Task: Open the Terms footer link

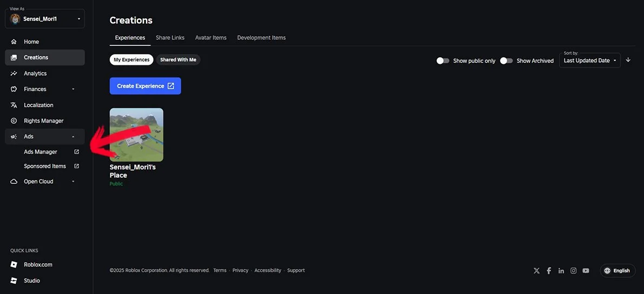Action: point(220,271)
